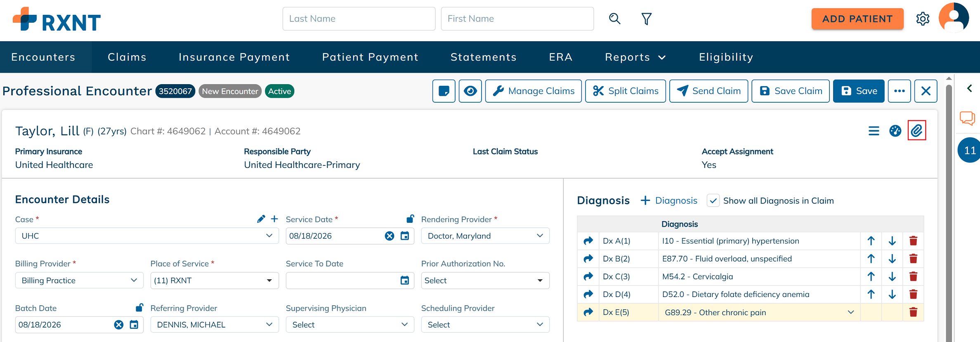Move Dx B(2) Fluid overload down
Screen dimensions: 980x342
coord(892,259)
